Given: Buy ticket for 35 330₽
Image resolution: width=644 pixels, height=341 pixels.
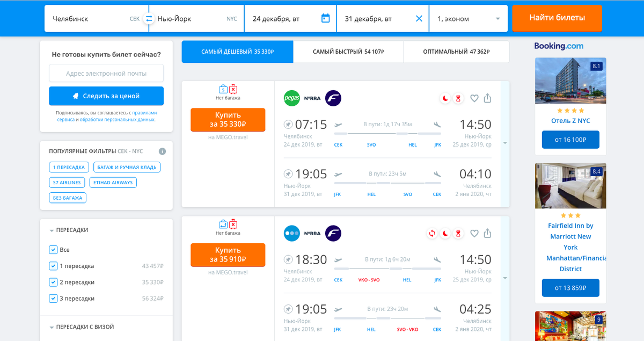Looking at the screenshot, I should pyautogui.click(x=228, y=120).
